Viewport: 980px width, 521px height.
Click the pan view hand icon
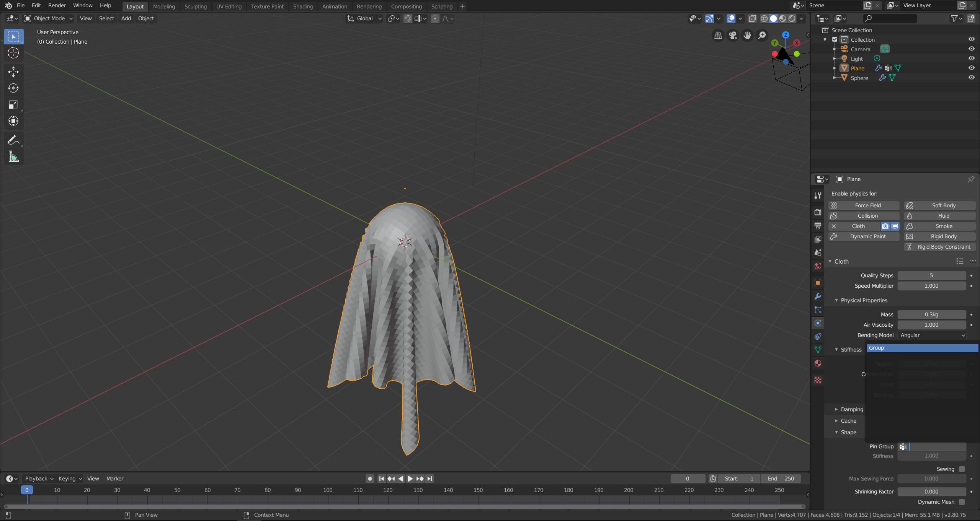pos(747,36)
